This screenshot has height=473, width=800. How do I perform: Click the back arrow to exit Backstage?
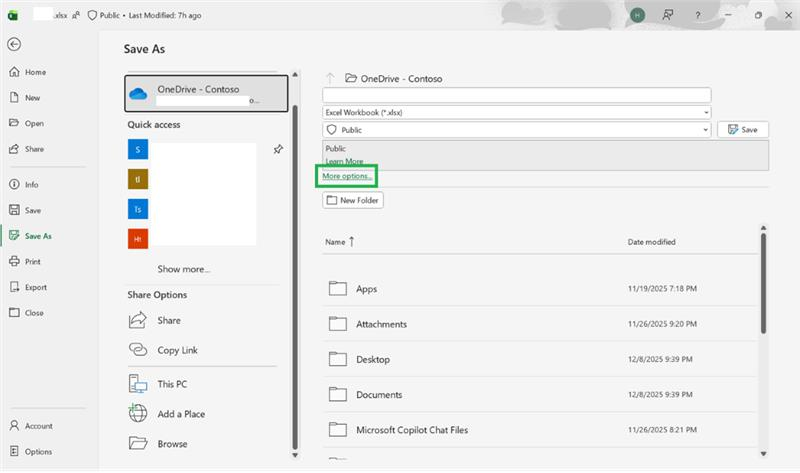pos(14,44)
